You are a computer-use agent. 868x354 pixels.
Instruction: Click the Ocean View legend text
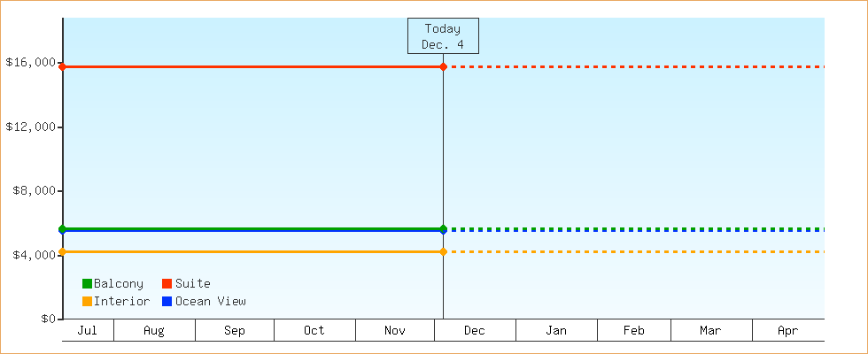211,302
